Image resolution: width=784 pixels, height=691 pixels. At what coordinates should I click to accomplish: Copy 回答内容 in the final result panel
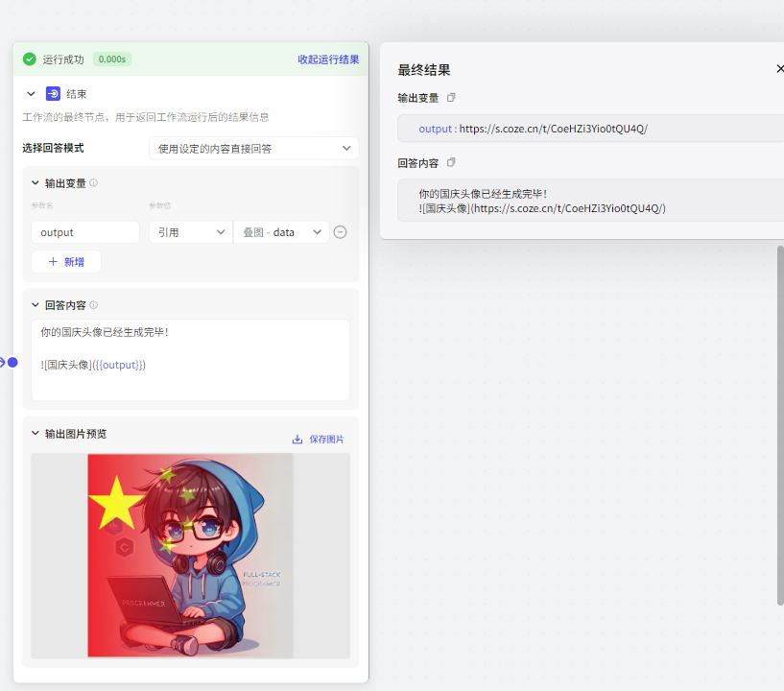tap(451, 162)
